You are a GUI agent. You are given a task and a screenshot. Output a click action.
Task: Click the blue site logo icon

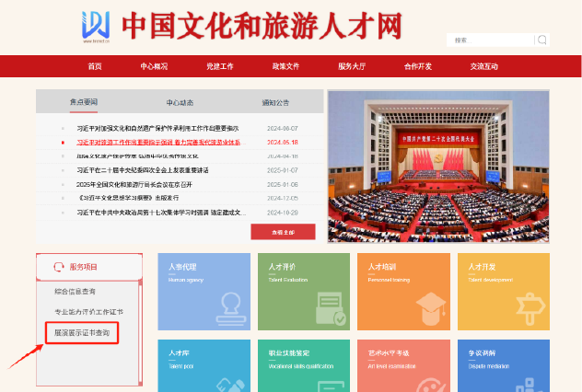click(x=96, y=25)
